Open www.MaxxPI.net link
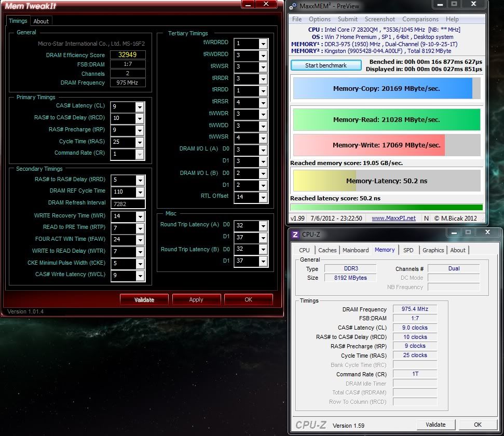504x436 pixels. 394,218
